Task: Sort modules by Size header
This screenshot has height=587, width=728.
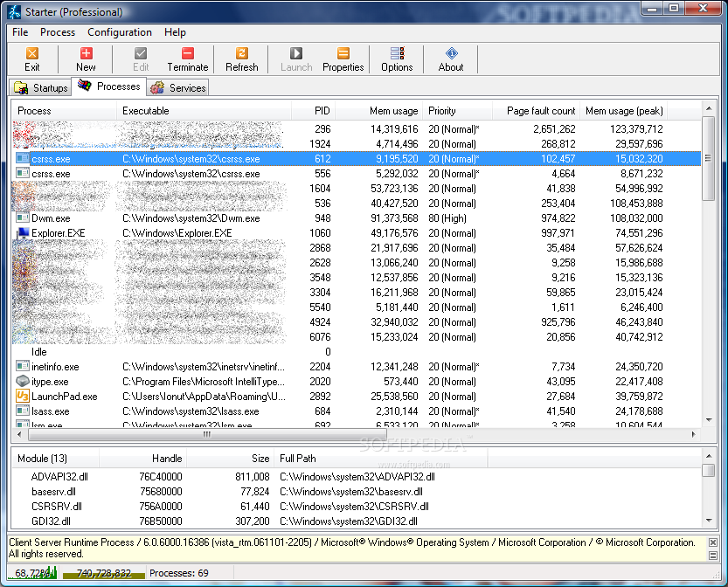Action: [x=231, y=459]
